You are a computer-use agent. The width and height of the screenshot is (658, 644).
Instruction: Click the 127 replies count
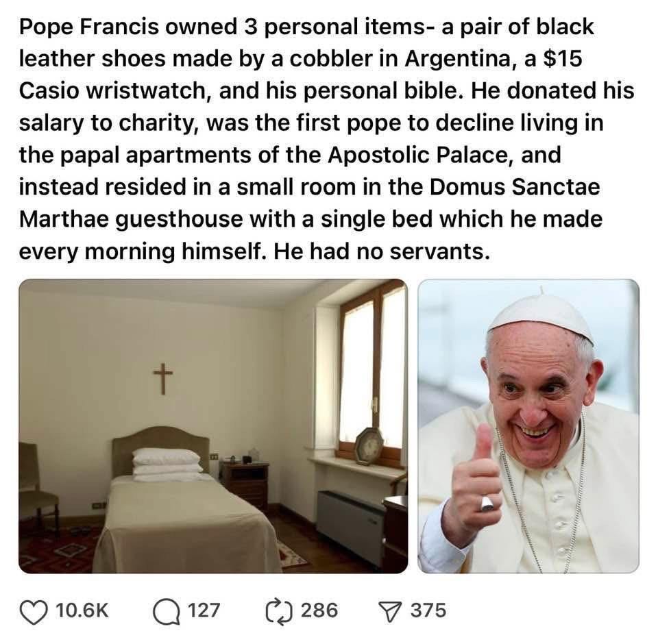pyautogui.click(x=204, y=610)
